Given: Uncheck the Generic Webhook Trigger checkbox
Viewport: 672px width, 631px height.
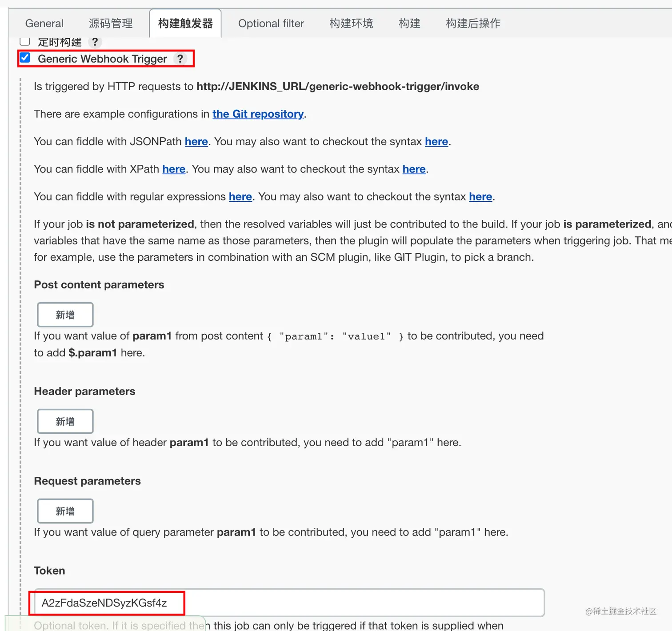Looking at the screenshot, I should coord(25,58).
